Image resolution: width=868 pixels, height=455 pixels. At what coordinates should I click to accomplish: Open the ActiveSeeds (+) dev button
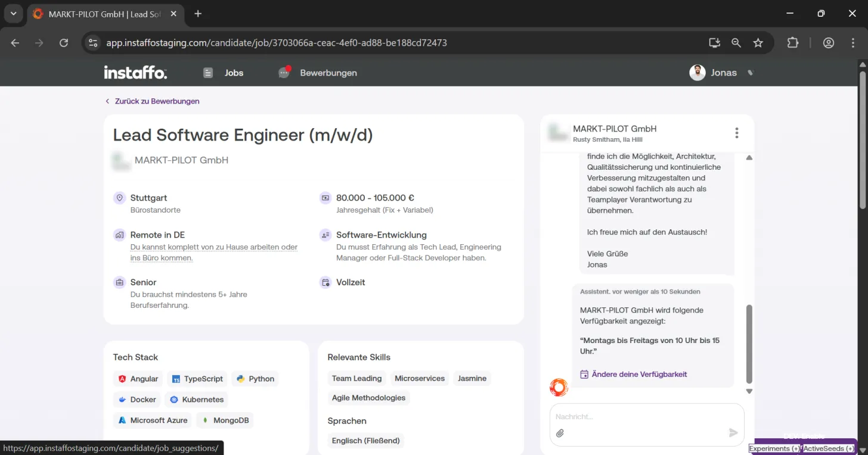click(x=829, y=448)
